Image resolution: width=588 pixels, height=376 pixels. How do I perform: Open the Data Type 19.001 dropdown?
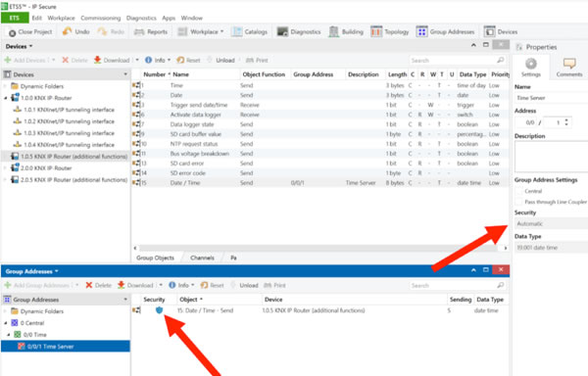click(551, 248)
